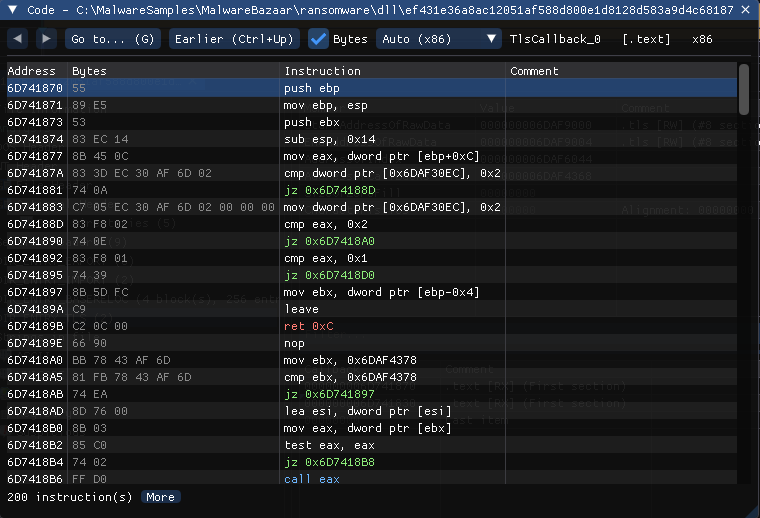
Task: Click bytes cell BB 78 43 AF 6D
Action: pos(121,360)
